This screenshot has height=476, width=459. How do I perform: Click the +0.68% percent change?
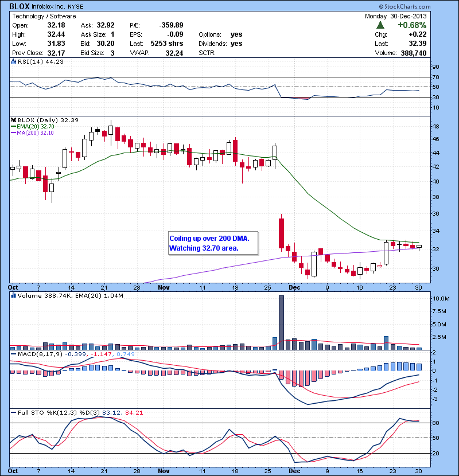[412, 25]
